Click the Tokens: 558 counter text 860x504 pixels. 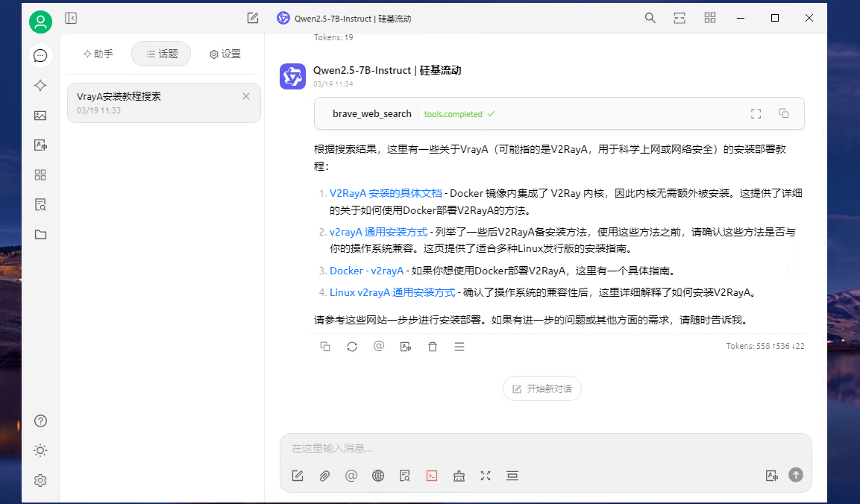[x=766, y=346]
